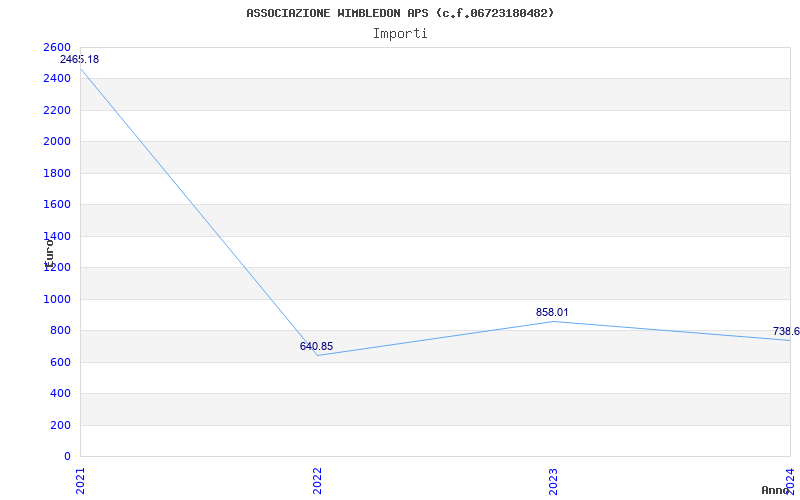
Task: Click the 600 y-axis value
Action: click(x=60, y=362)
